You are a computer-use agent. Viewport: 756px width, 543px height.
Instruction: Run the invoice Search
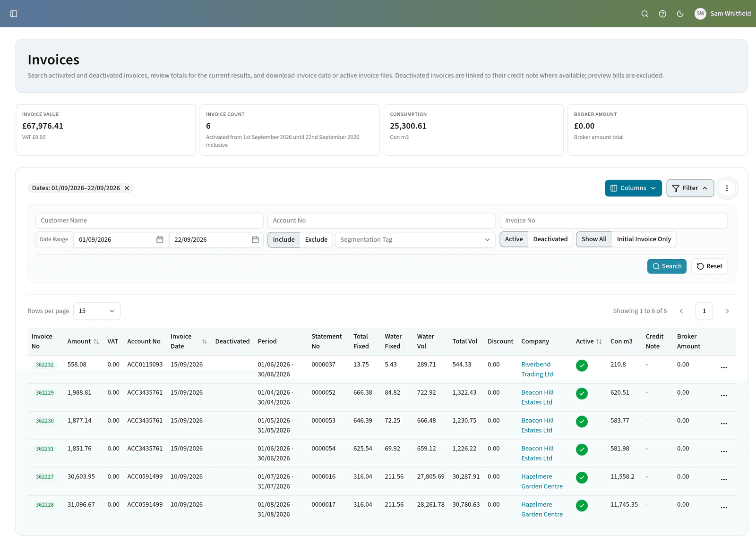pyautogui.click(x=667, y=266)
